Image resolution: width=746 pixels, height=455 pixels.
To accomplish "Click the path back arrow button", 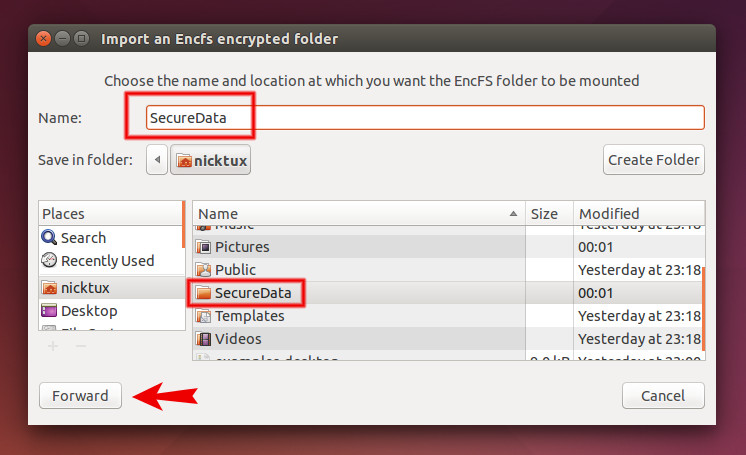I will 156,160.
